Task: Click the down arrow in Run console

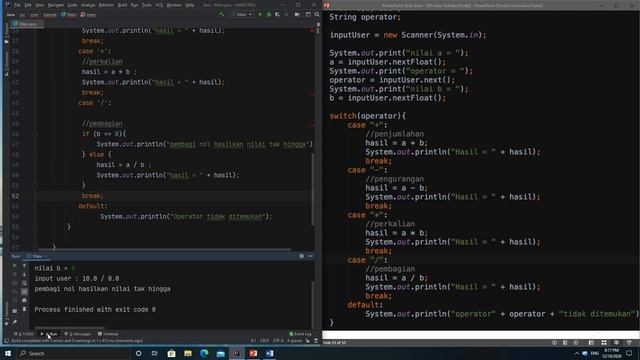Action: pos(24,274)
